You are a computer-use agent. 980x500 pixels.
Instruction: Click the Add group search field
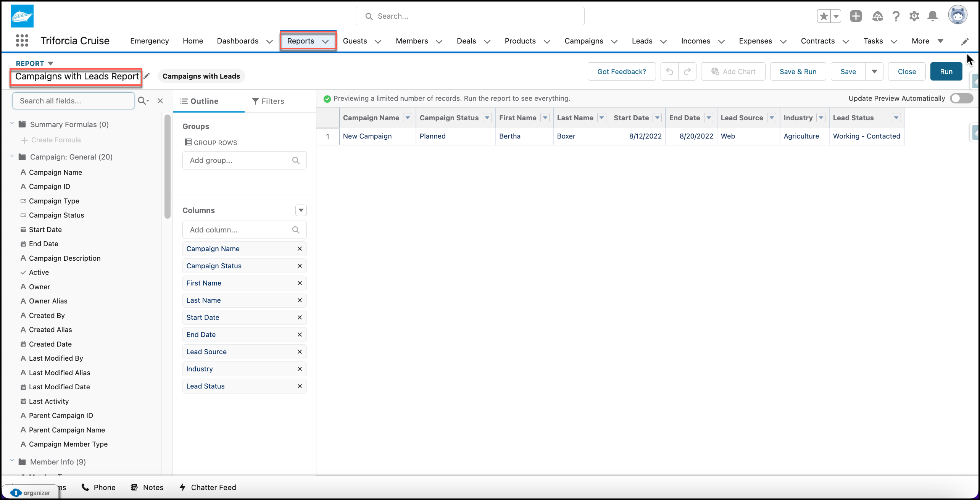pos(245,160)
